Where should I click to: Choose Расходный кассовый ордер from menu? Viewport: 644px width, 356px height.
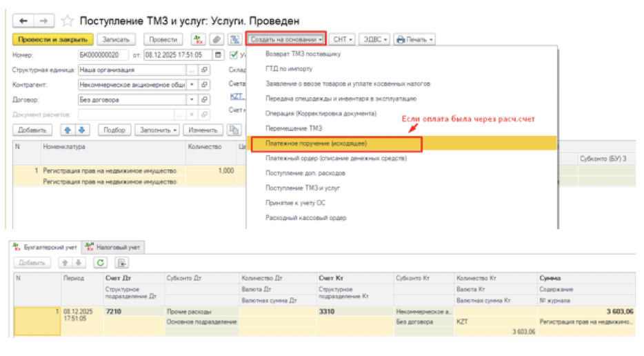[x=306, y=218]
